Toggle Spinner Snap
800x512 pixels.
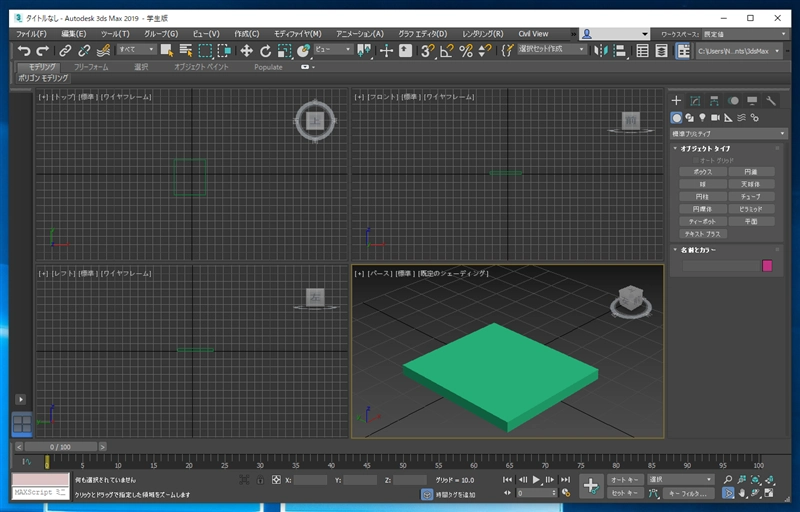coord(485,50)
